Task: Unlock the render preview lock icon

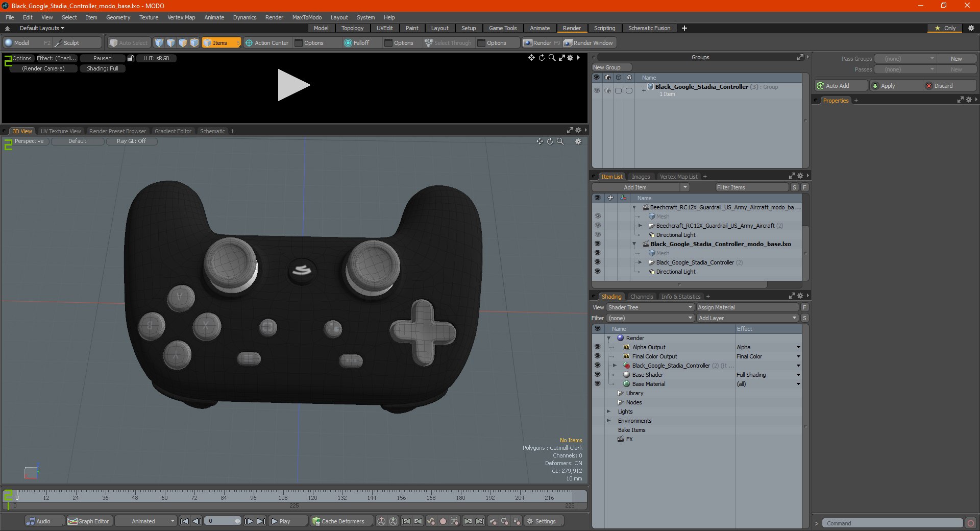Action: tap(131, 58)
